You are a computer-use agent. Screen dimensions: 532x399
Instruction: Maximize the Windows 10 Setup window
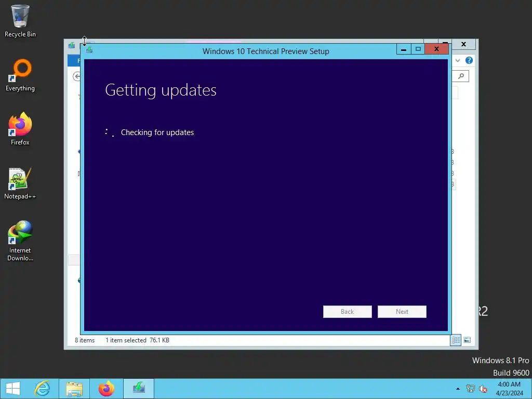(x=418, y=49)
